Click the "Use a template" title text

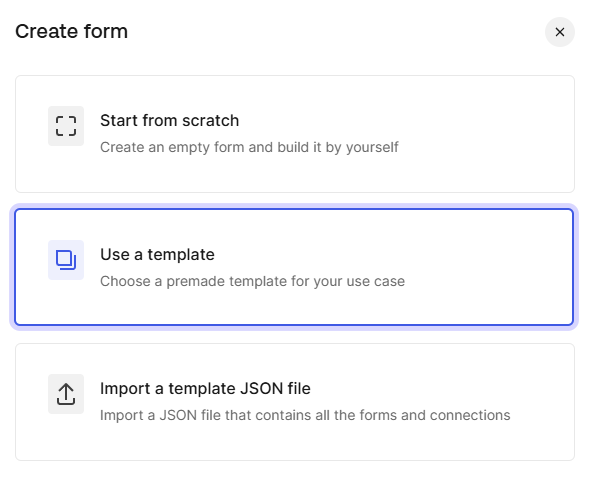[x=157, y=255]
